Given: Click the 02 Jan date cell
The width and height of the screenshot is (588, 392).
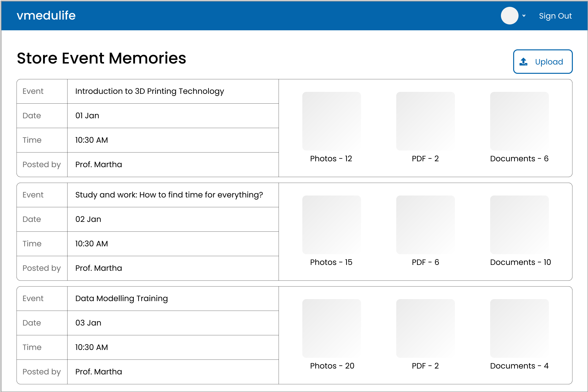Looking at the screenshot, I should coord(173,219).
